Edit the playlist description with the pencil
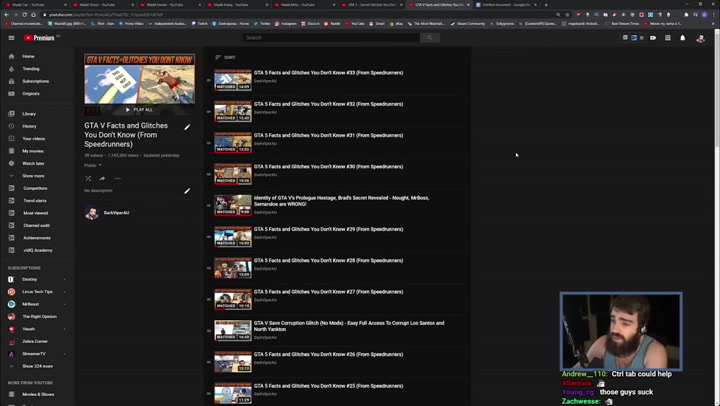Image resolution: width=720 pixels, height=406 pixels. (x=187, y=191)
